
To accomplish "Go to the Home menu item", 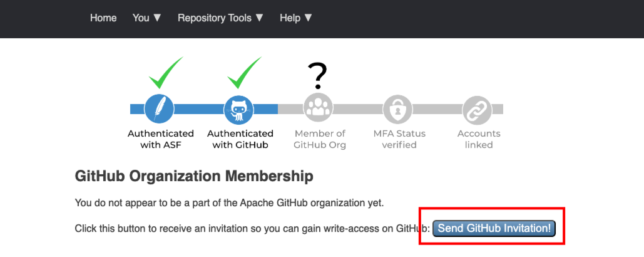I will [x=103, y=18].
